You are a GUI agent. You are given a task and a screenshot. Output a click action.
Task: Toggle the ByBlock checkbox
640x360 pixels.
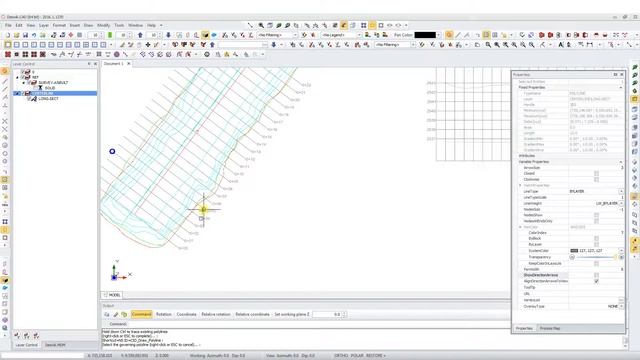(596, 238)
